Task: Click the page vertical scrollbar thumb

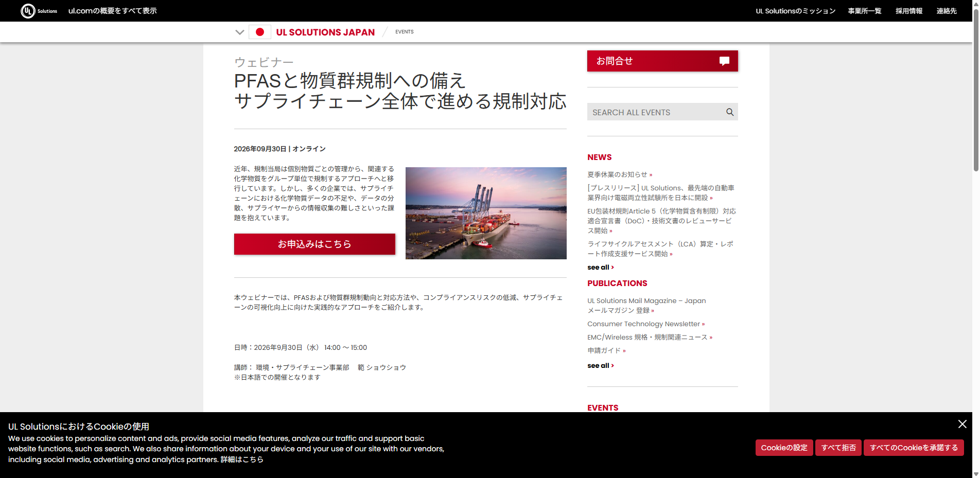Action: click(x=976, y=90)
